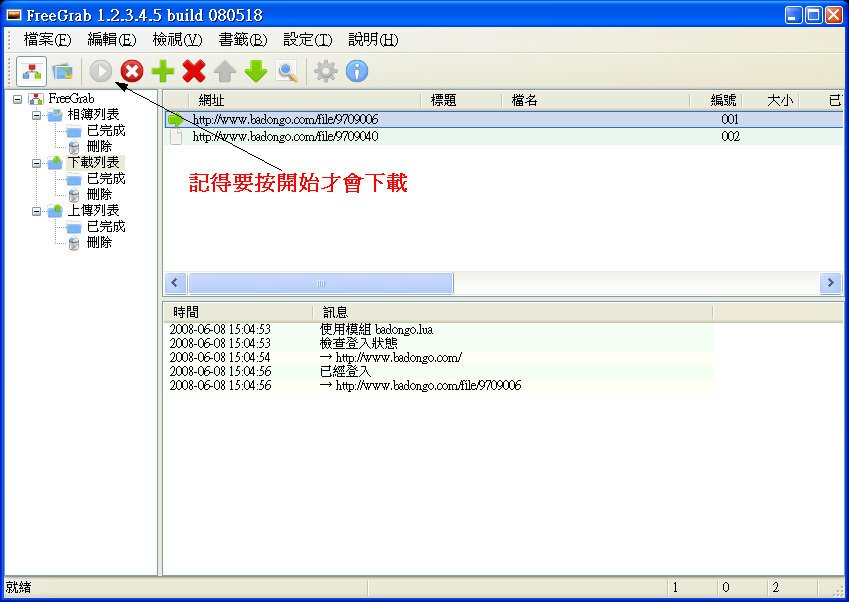Click document icon on row 002

176,136
